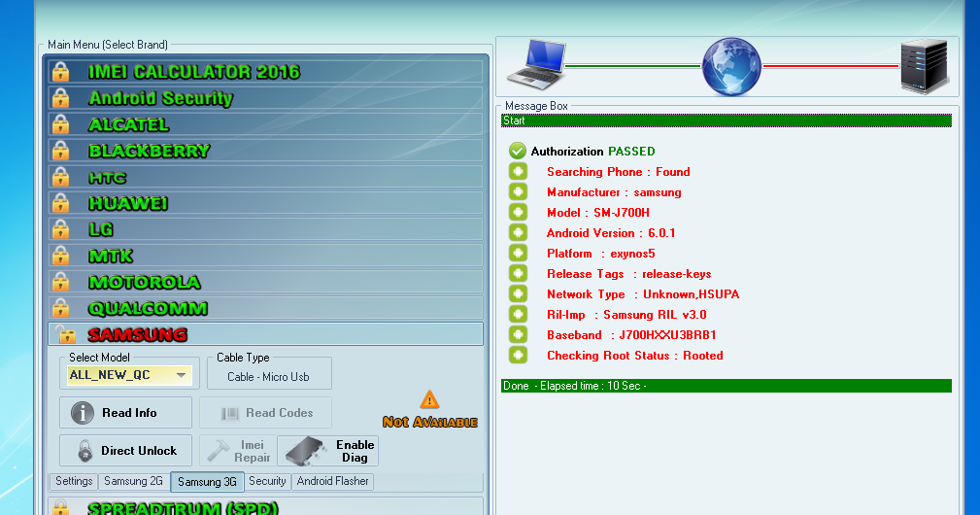Click Android icon next to Release Tags
Screen dimensions: 980x515
(x=518, y=274)
